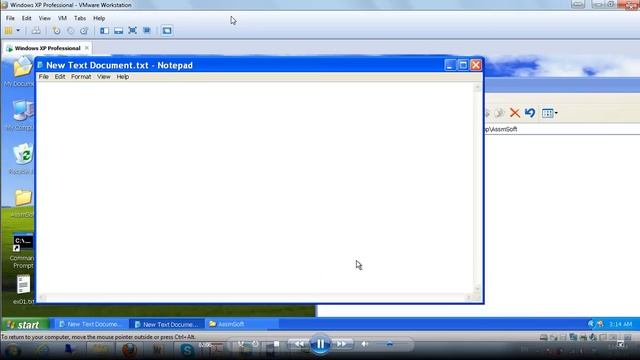Click the XP Start button
This screenshot has height=360, width=640.
(25, 324)
